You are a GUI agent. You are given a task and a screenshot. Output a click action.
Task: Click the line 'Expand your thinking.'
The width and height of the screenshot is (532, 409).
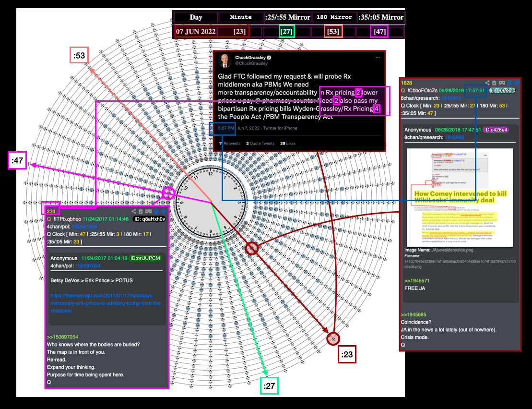[71, 367]
